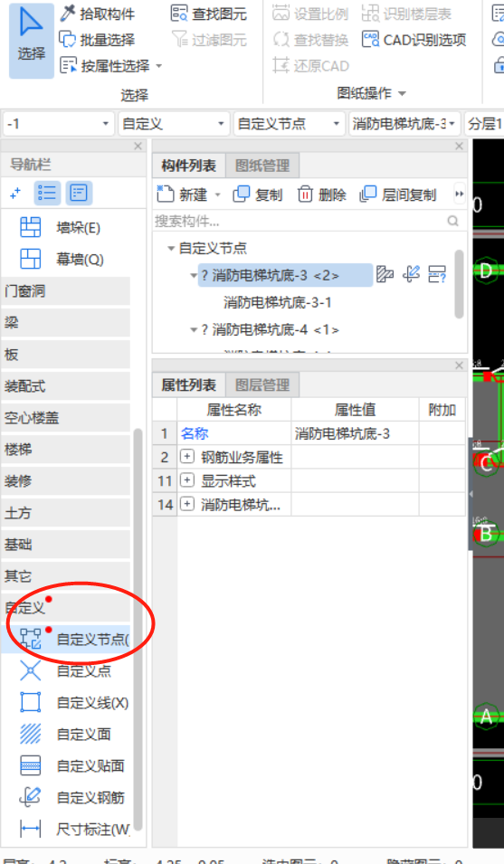
Task: Switch navigation bar to detail view icon
Action: [78, 193]
